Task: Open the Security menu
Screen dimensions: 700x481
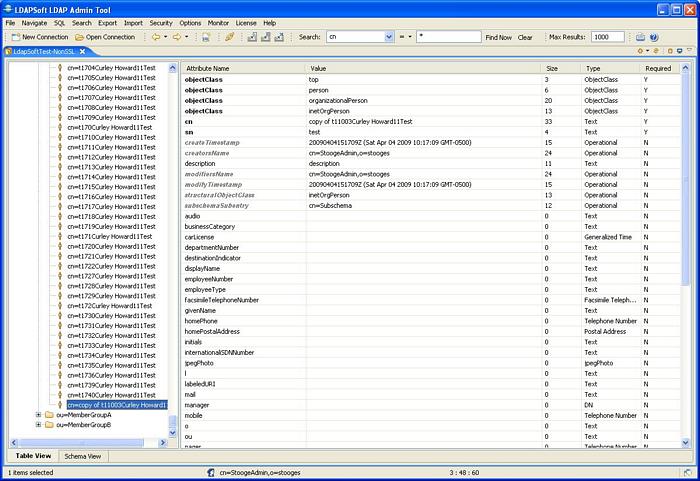Action: pyautogui.click(x=161, y=22)
